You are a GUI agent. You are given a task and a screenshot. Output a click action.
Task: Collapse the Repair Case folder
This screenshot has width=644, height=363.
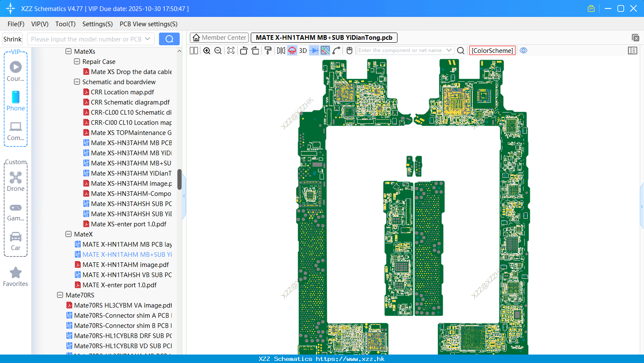[77, 61]
